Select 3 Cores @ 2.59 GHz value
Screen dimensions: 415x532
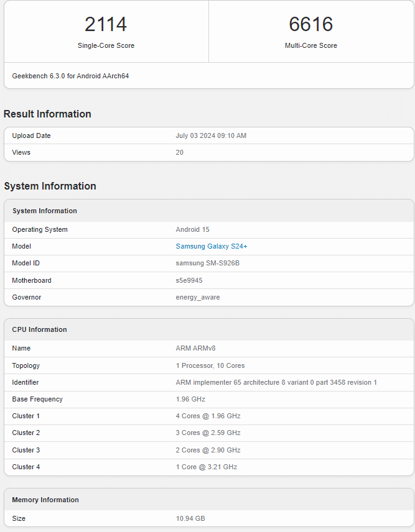[x=208, y=433]
